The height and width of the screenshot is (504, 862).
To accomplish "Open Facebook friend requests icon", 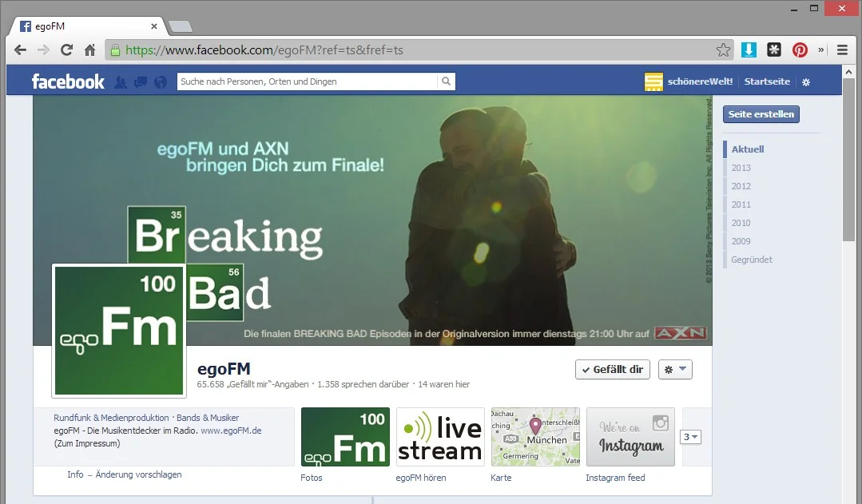I will pyautogui.click(x=121, y=82).
